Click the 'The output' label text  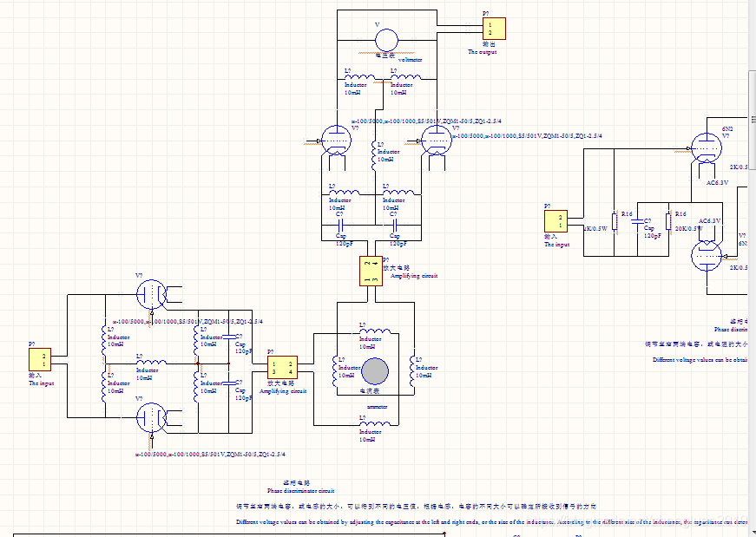(482, 52)
